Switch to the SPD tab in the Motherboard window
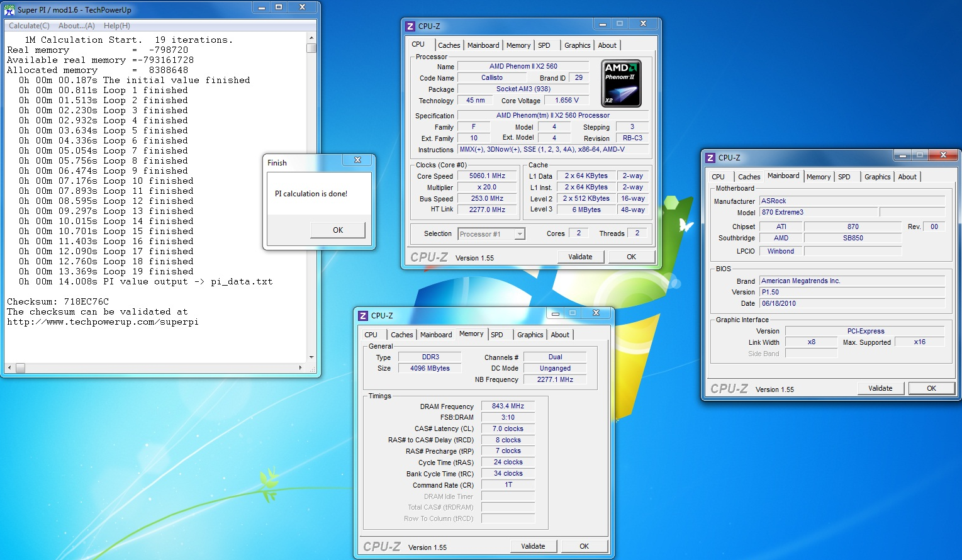 [x=844, y=177]
